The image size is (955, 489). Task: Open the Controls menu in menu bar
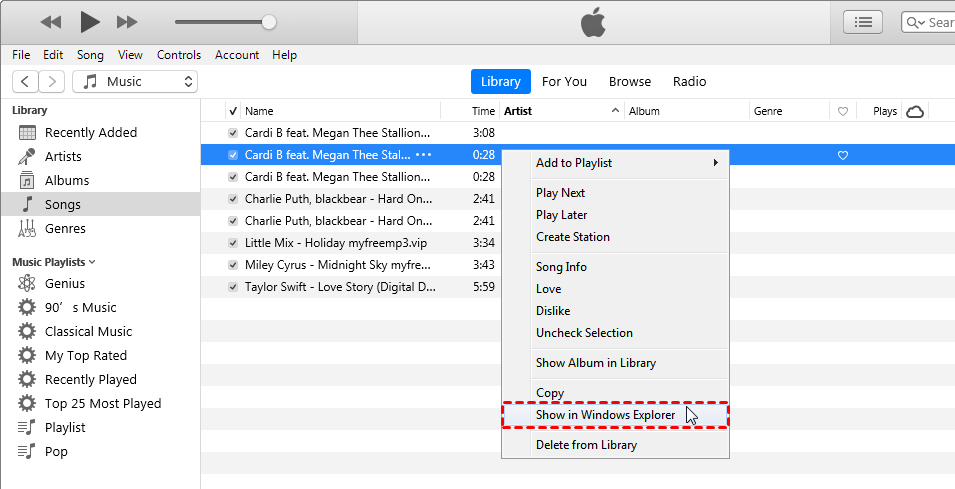tap(179, 55)
